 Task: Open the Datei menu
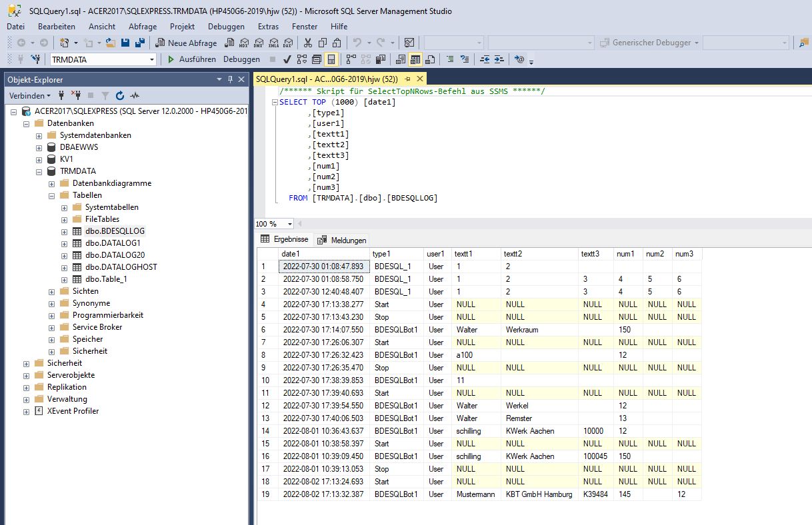[15, 26]
